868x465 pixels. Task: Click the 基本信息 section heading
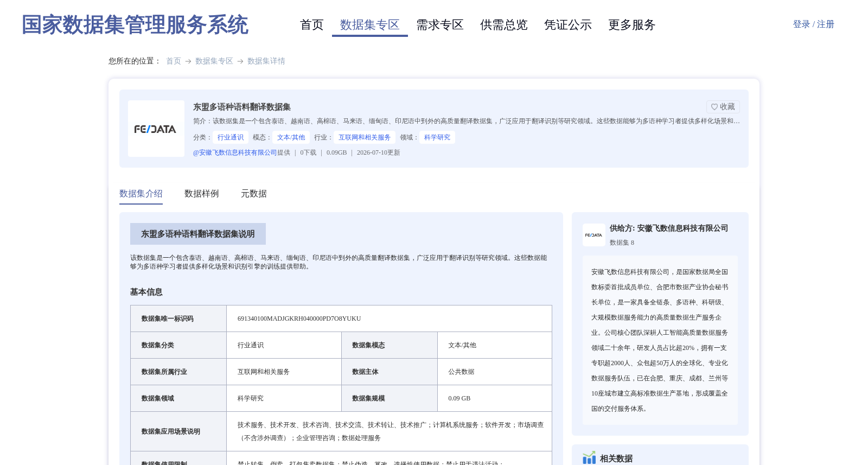(x=146, y=292)
